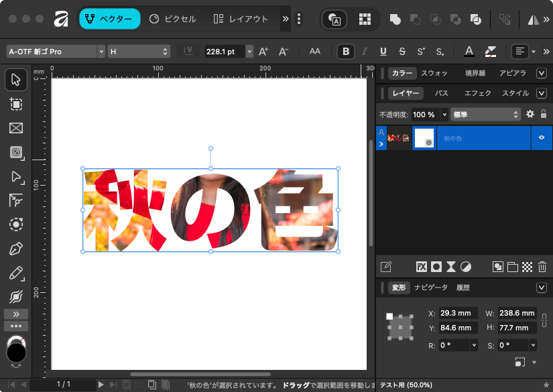Toggle the layer lock icon
This screenshot has width=553, height=392.
click(x=544, y=115)
